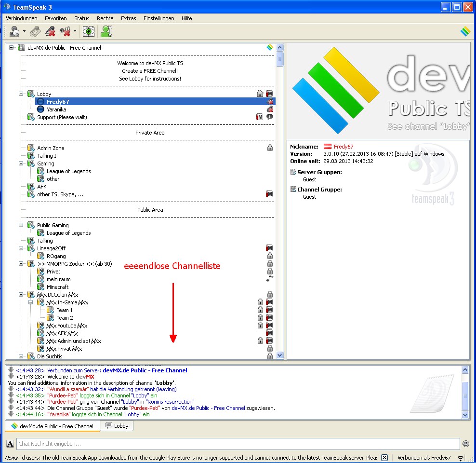
Task: Select the Team 1 channel
Action: coord(65,310)
